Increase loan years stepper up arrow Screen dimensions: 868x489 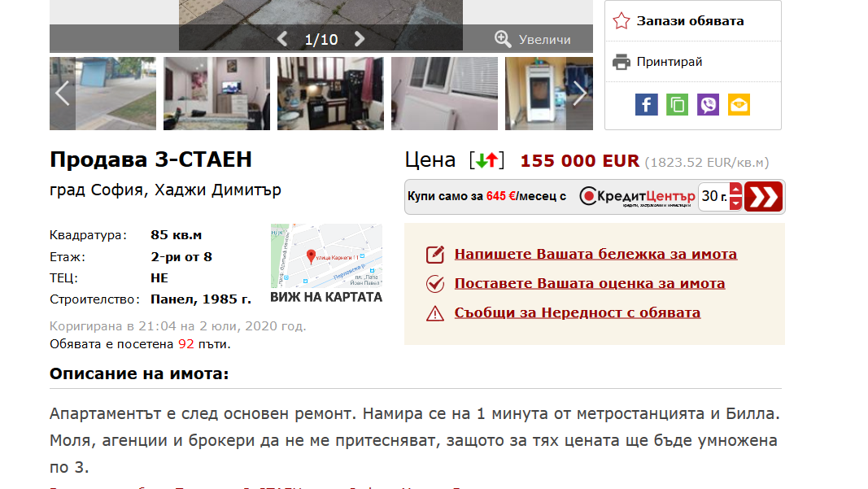click(x=735, y=190)
